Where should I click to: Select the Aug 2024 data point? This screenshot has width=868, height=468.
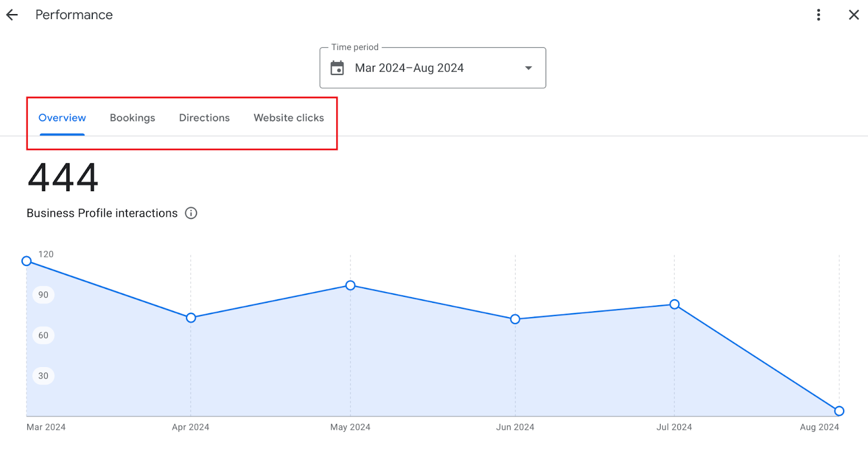839,411
